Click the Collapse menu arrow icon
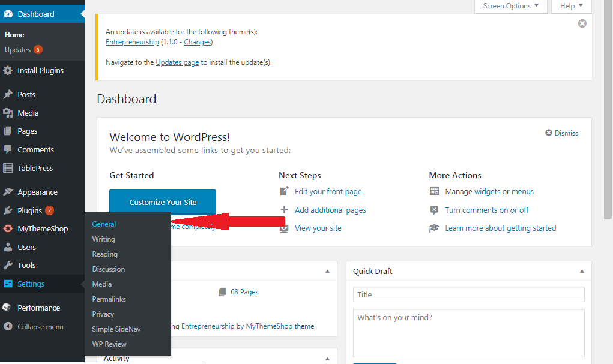This screenshot has width=613, height=364. coord(8,326)
